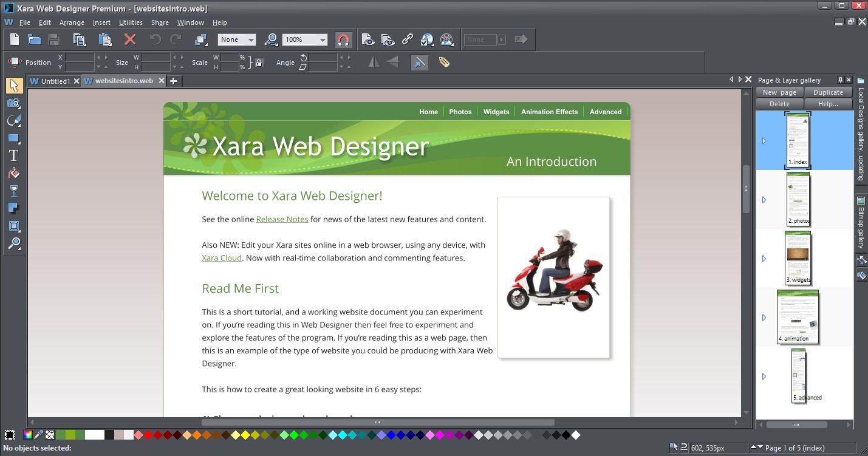Open the Arrange menu
Screen dimensions: 868x456
(72, 22)
